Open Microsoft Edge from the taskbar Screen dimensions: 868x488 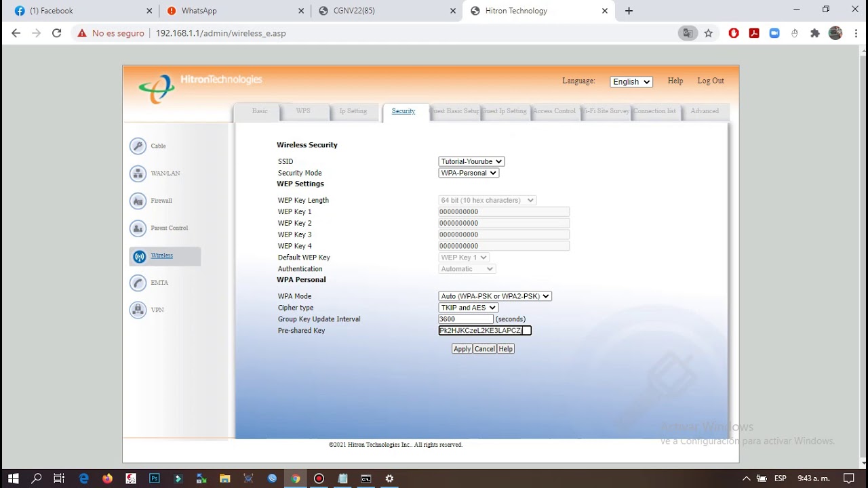point(84,479)
